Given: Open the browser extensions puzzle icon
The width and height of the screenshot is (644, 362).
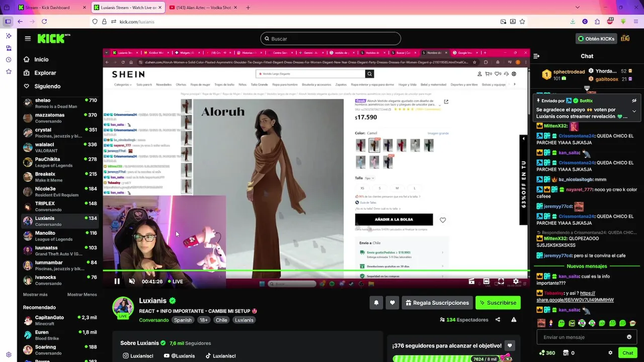Looking at the screenshot, I should (x=597, y=22).
